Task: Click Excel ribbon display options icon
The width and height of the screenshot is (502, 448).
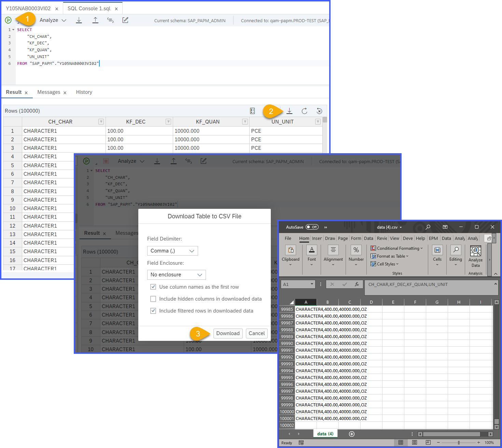Action: (x=445, y=227)
